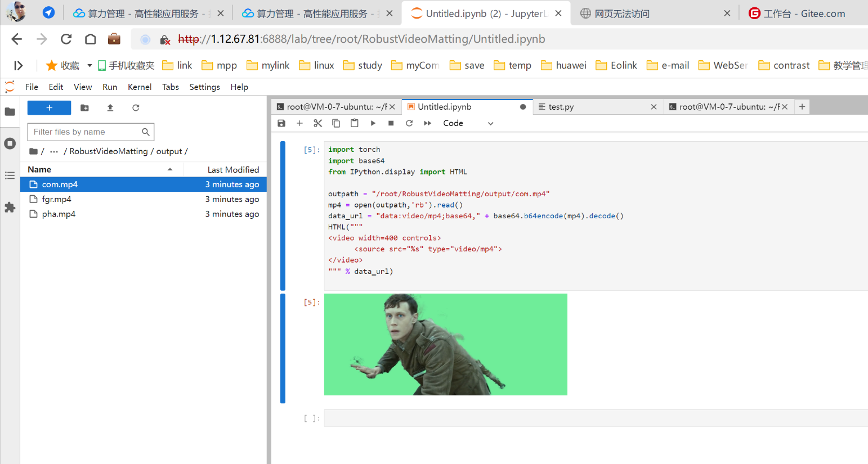Viewport: 868px width, 464px height.
Task: Open the Help menu
Action: pos(239,87)
